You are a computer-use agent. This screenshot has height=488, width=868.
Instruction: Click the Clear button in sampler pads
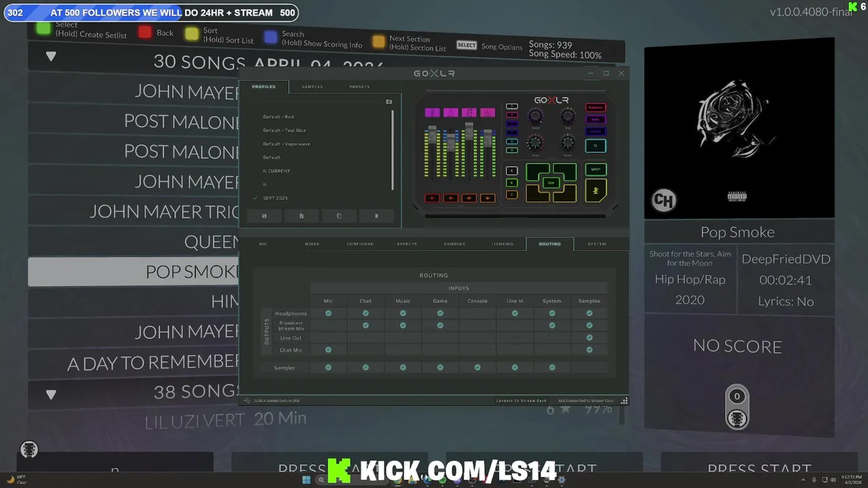tap(551, 182)
